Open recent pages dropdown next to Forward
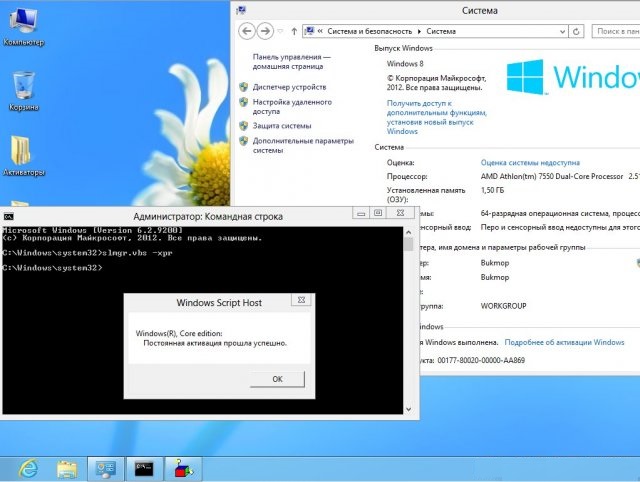The height and width of the screenshot is (482, 640). [x=280, y=31]
